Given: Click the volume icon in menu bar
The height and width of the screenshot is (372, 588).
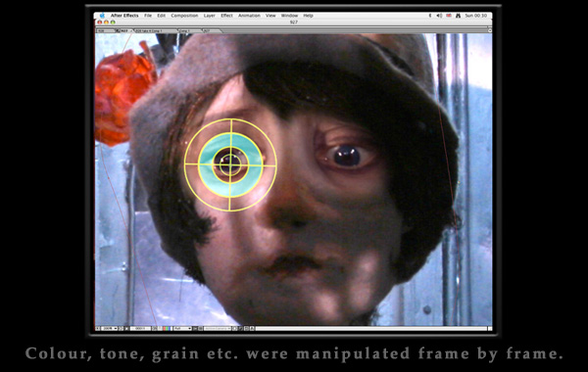Looking at the screenshot, I should point(439,16).
